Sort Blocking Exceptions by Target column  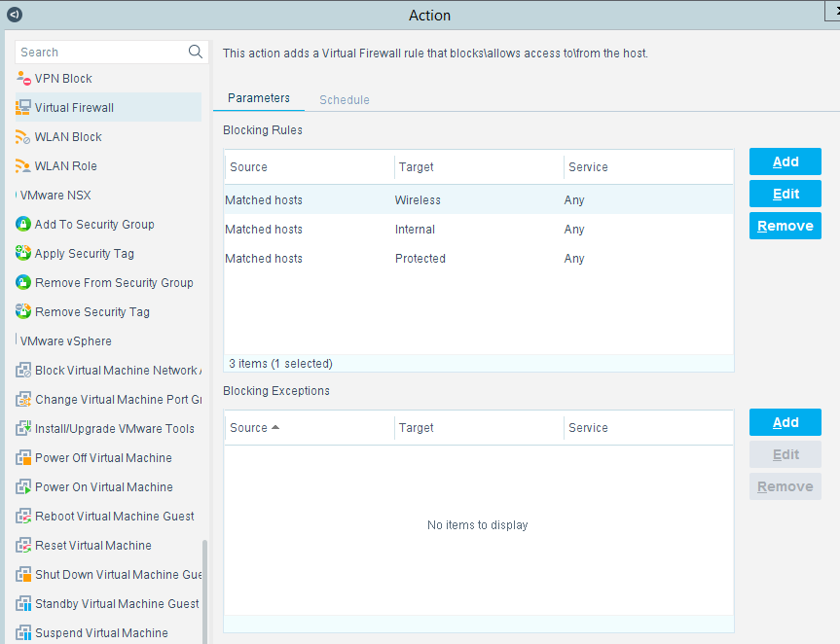479,428
